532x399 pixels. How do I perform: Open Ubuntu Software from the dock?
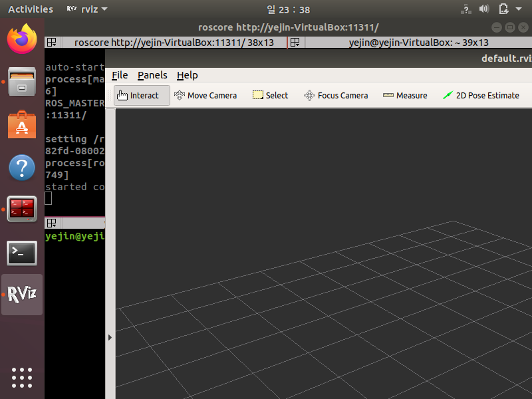pos(22,124)
